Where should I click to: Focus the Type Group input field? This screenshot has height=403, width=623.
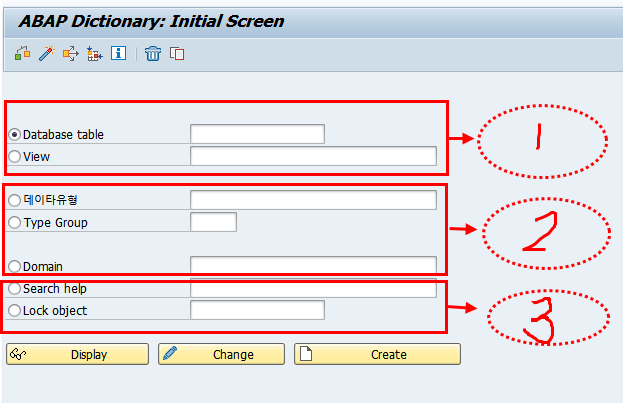213,222
